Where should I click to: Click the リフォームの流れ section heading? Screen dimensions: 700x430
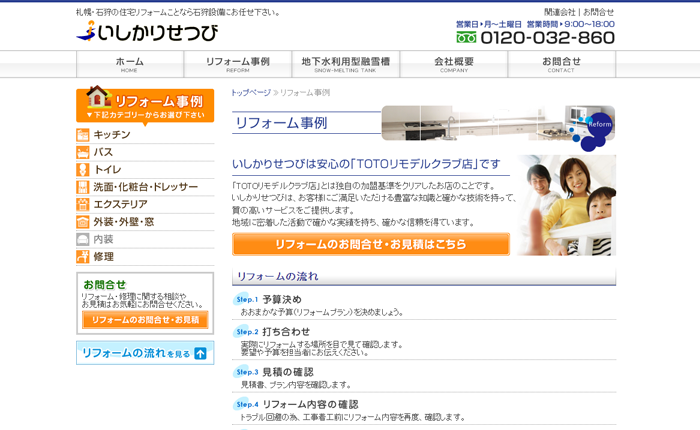[x=277, y=277]
